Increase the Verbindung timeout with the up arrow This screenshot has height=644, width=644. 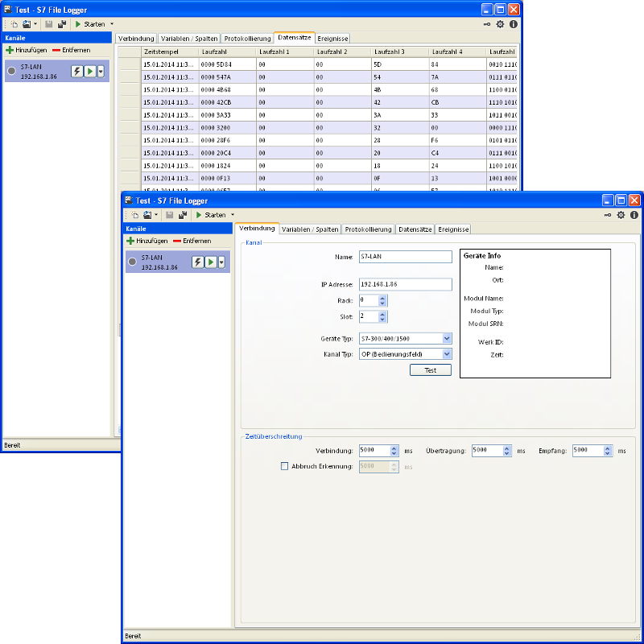394,448
